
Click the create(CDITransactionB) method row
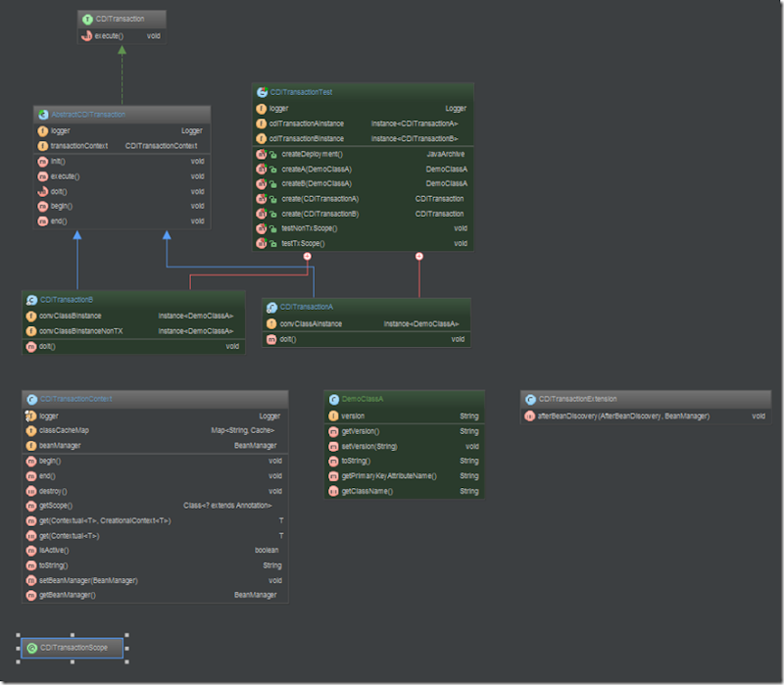tap(363, 214)
